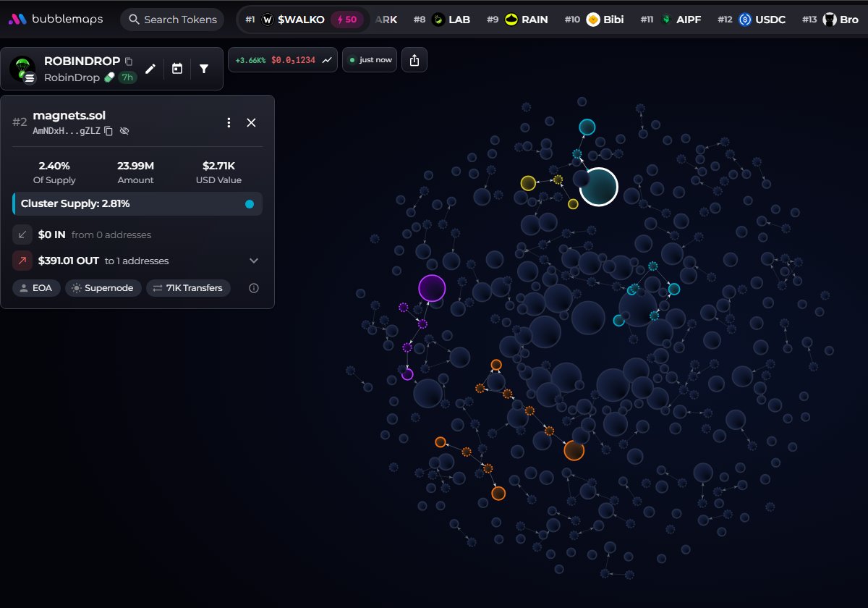This screenshot has width=868, height=608.
Task: Click the +3.66K% price change stat
Action: [x=250, y=60]
